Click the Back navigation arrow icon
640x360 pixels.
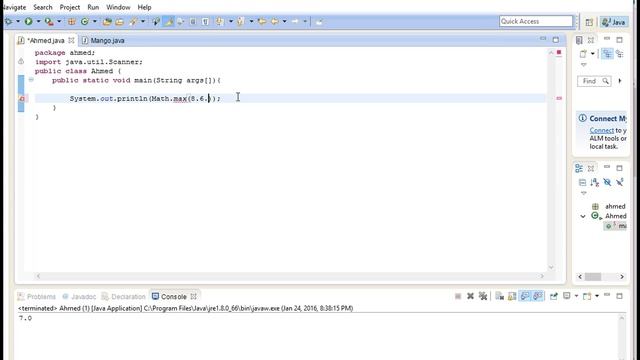click(275, 22)
